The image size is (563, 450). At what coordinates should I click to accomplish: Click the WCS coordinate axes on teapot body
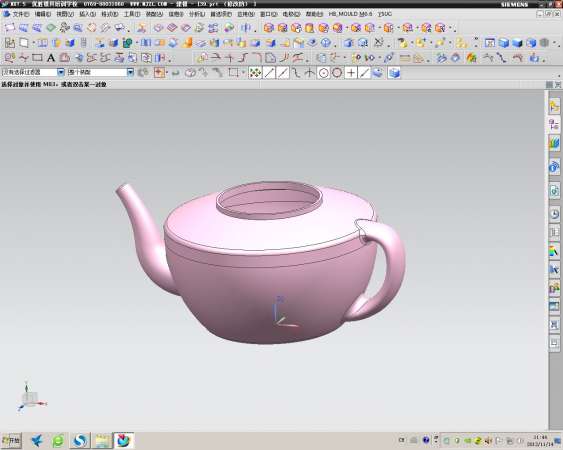click(x=284, y=312)
